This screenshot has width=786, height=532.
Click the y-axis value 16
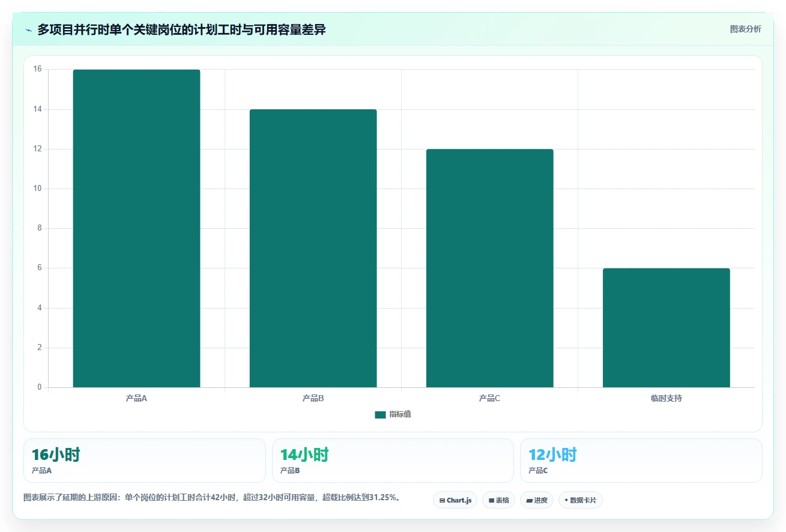tap(37, 69)
